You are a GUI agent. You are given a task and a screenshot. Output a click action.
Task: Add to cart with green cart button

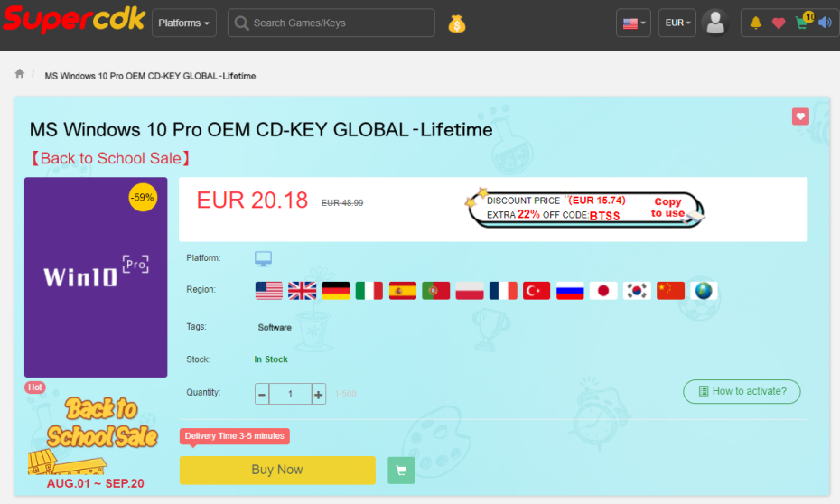pos(401,471)
